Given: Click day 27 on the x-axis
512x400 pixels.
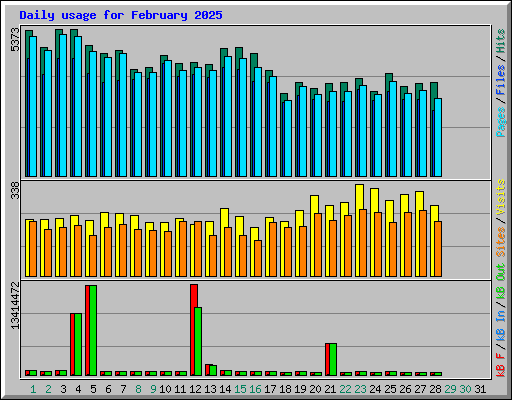Looking at the screenshot, I should click(x=420, y=389).
